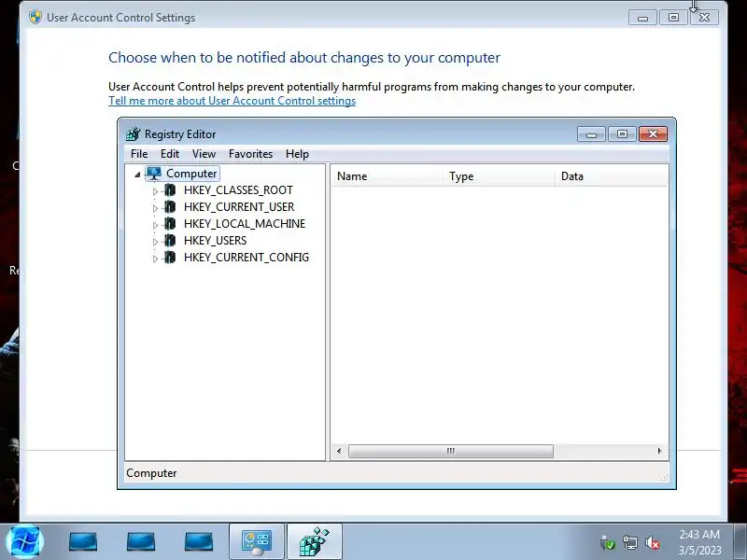Click the HKEY_CURRENT_CONFIG folder icon
Viewport: 747px width, 560px height.
(170, 258)
